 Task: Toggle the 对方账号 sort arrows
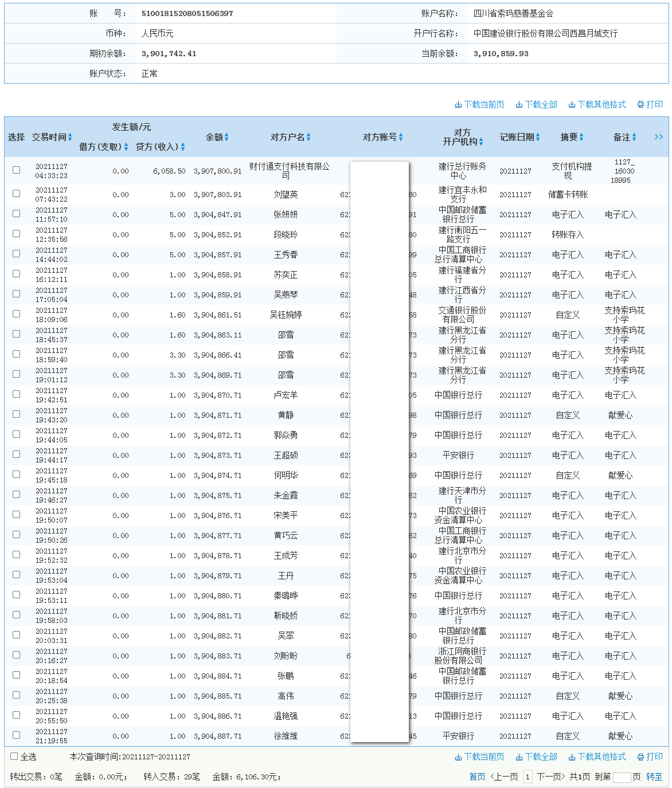[401, 137]
